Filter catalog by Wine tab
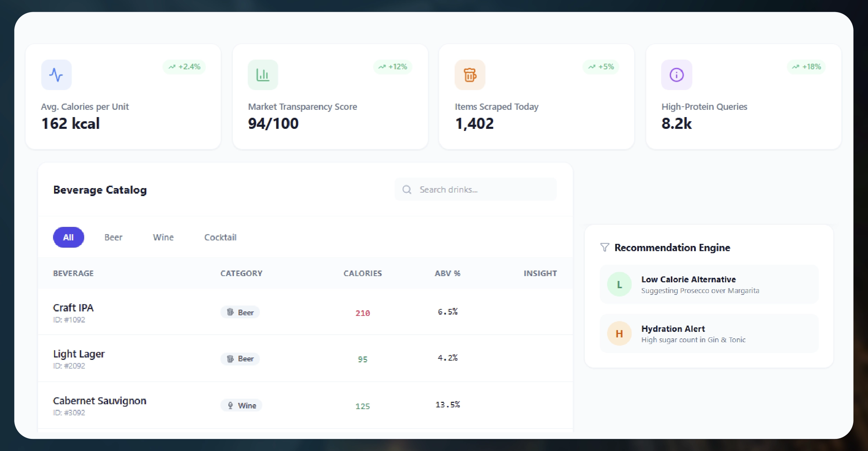This screenshot has height=451, width=868. 163,237
